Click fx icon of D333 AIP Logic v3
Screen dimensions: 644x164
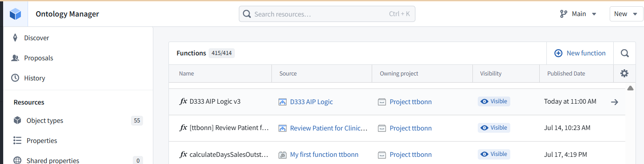pyautogui.click(x=183, y=101)
